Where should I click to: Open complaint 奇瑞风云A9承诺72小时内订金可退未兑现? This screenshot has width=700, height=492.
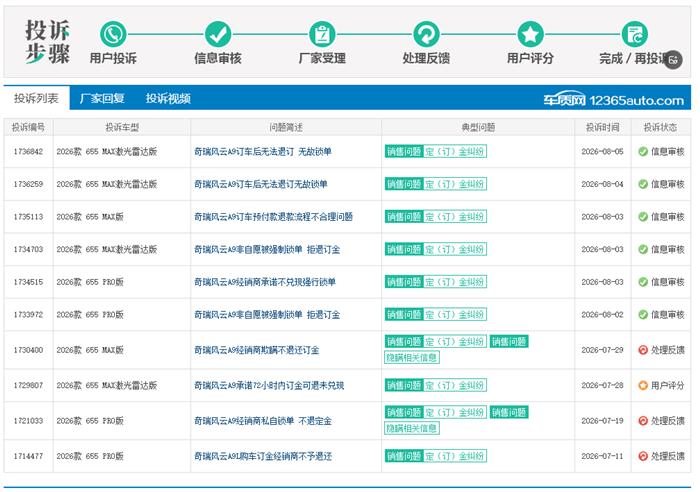pos(269,385)
